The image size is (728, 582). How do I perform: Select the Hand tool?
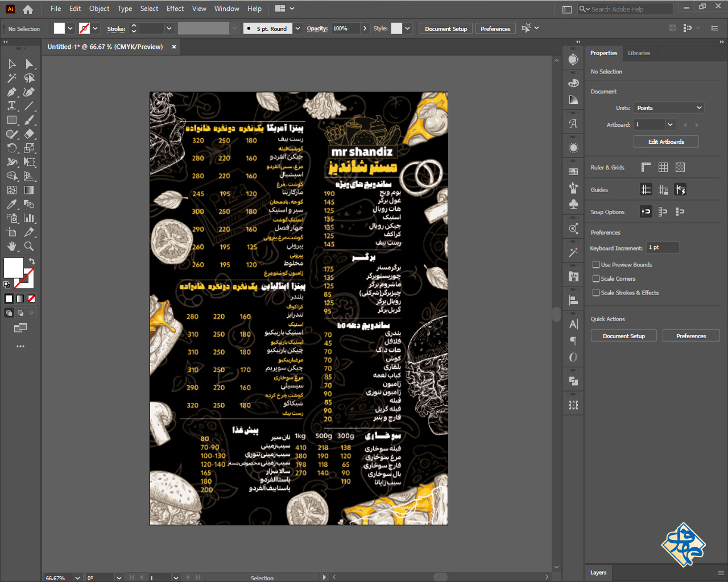[x=12, y=246]
